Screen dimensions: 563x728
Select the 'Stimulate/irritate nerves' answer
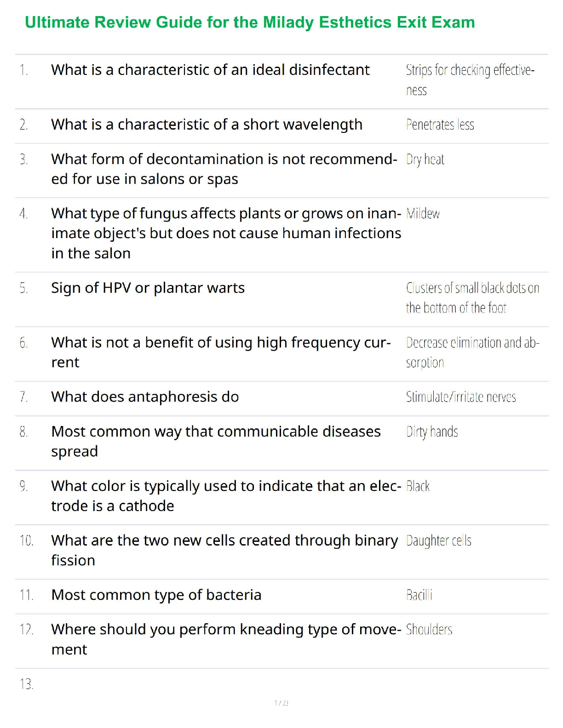pos(460,397)
